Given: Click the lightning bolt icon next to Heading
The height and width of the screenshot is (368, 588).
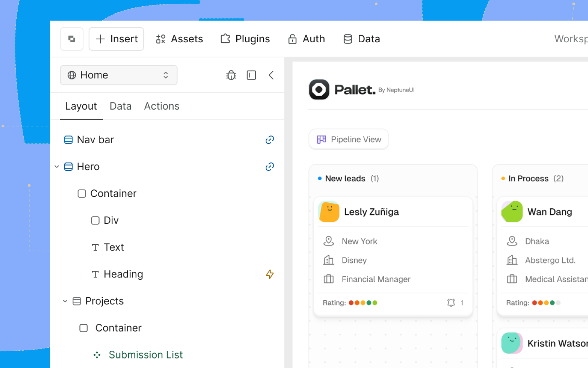Looking at the screenshot, I should click(x=270, y=274).
